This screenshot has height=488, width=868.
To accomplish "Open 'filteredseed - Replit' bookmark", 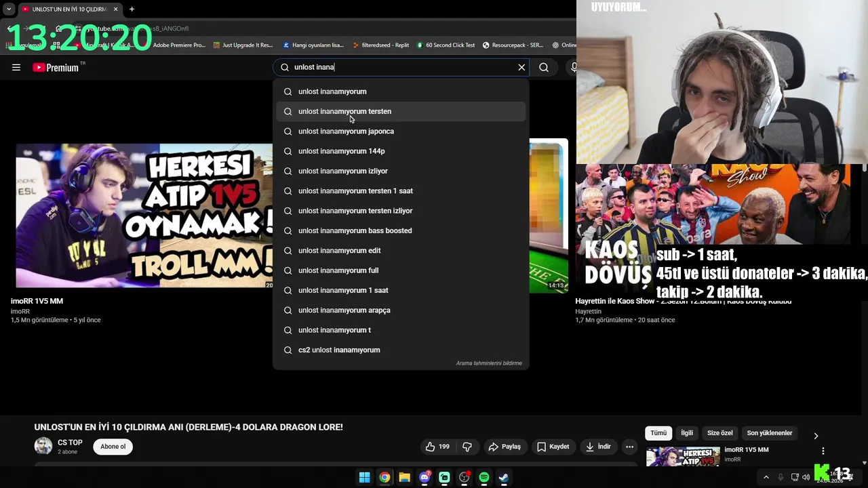I will [380, 45].
